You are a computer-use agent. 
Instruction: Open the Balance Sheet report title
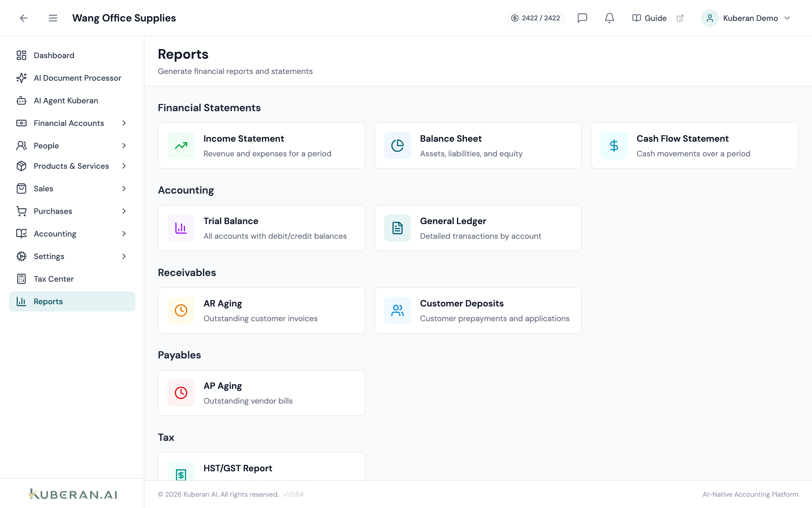(451, 138)
